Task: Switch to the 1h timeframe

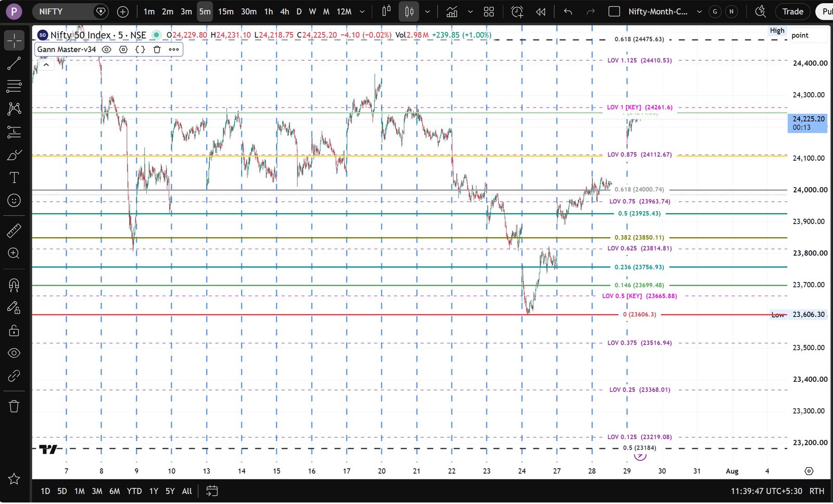Action: coord(269,11)
